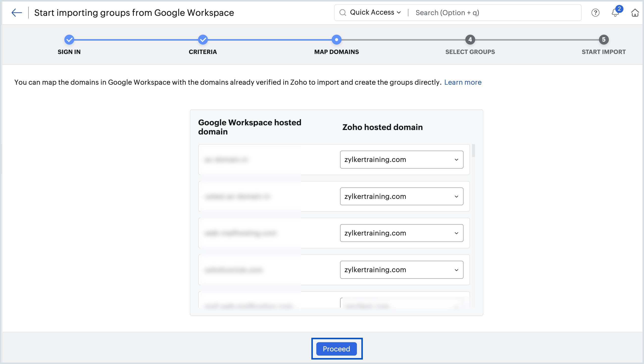Open the help icon in the top bar

click(596, 13)
